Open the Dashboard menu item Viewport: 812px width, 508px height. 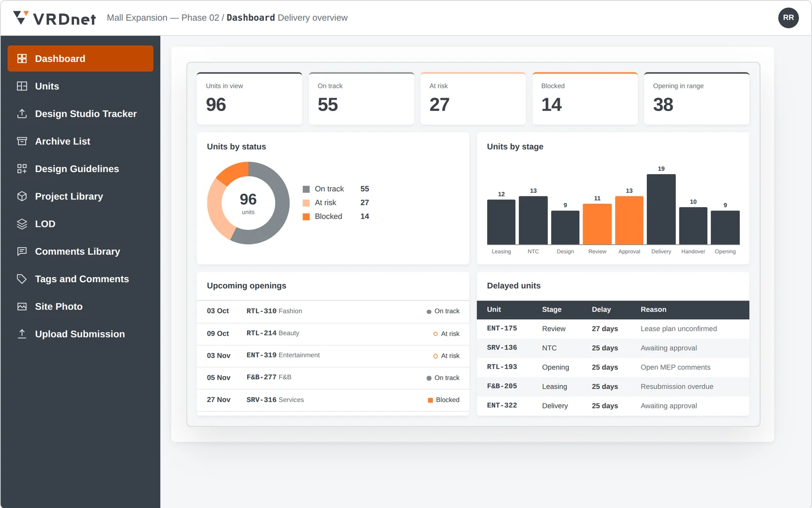click(80, 58)
